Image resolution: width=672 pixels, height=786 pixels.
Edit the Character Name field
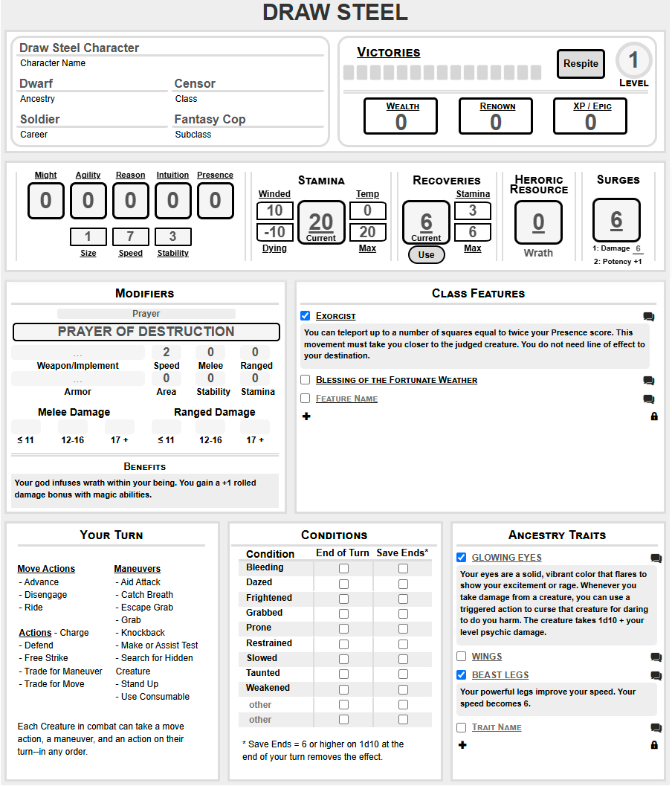(171, 48)
